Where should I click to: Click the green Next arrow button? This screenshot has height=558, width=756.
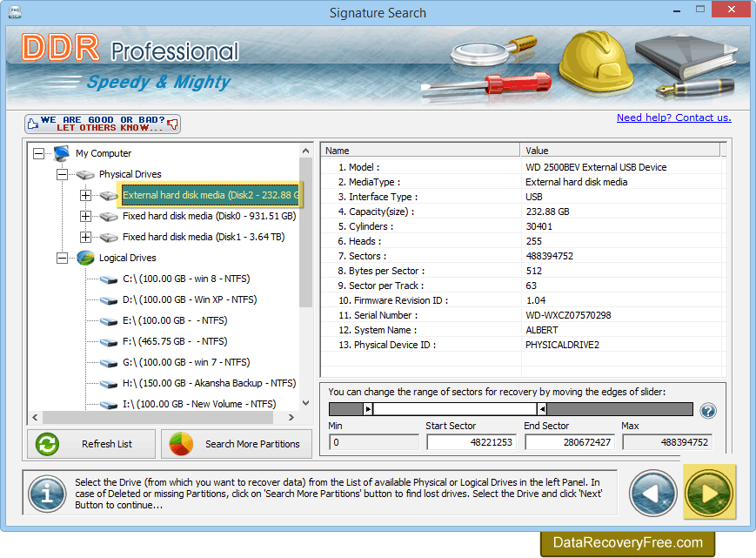709,493
